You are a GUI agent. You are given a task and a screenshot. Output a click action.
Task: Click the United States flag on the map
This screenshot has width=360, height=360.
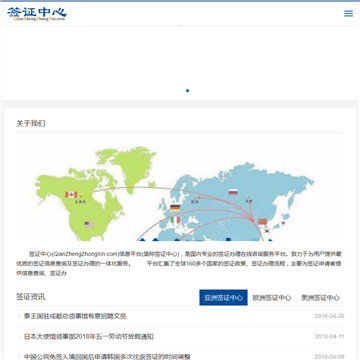(x=89, y=225)
